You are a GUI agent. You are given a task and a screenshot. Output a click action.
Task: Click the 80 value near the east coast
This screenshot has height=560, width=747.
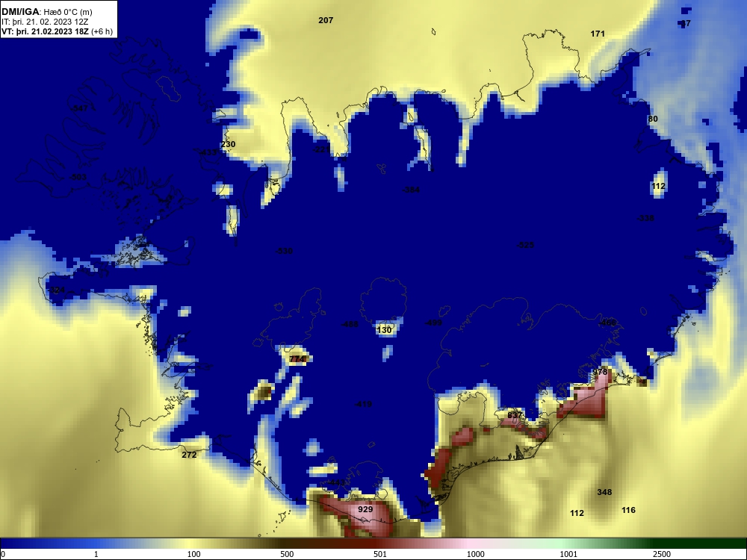click(653, 119)
